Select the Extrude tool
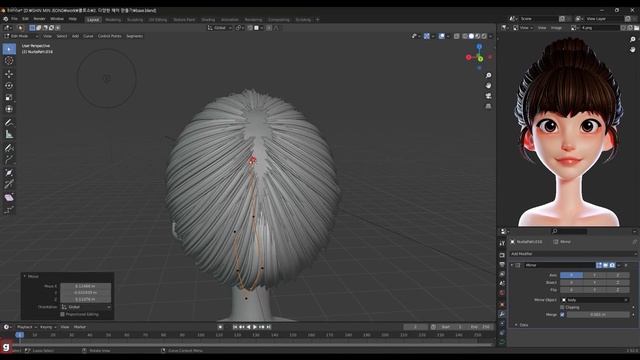 tap(9, 160)
